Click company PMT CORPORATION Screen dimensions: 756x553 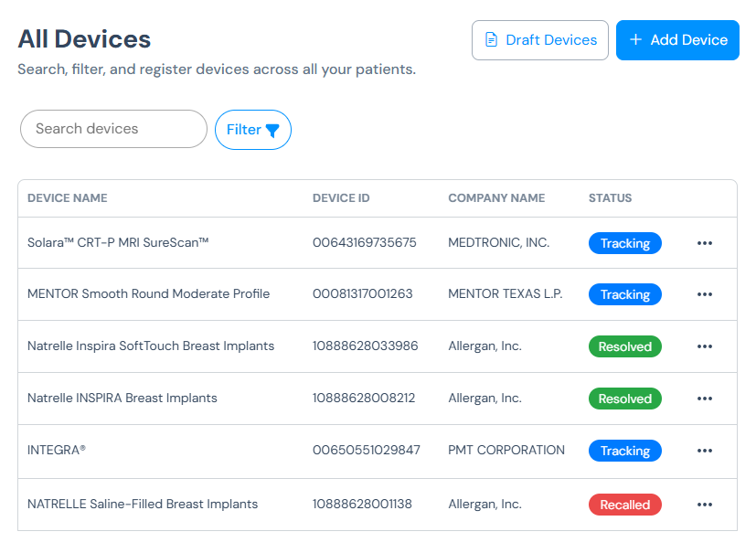tap(506, 450)
